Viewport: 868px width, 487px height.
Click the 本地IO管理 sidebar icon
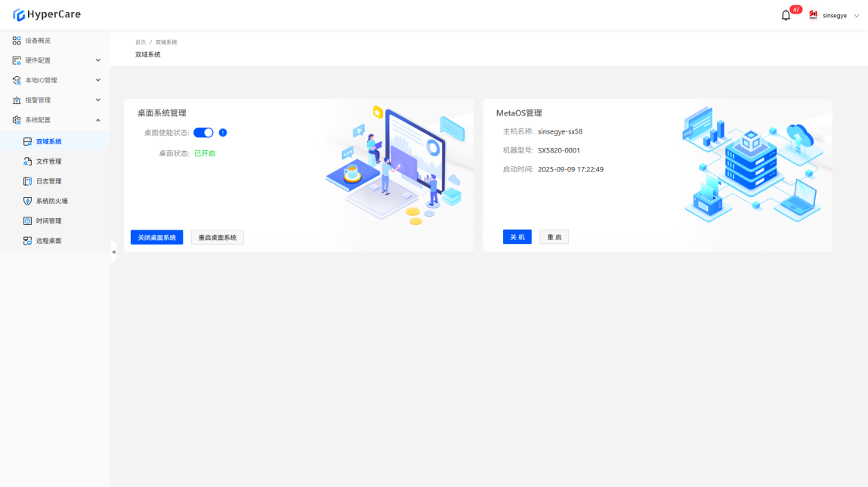pos(17,80)
